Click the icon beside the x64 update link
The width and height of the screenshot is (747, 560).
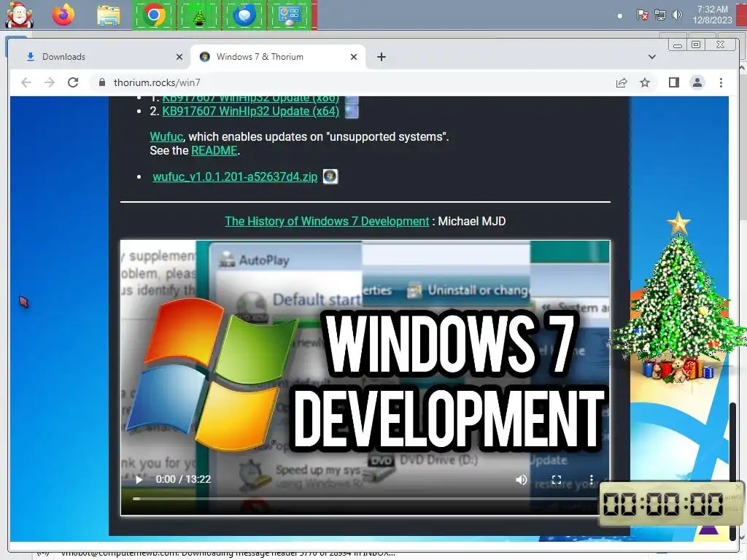[352, 112]
